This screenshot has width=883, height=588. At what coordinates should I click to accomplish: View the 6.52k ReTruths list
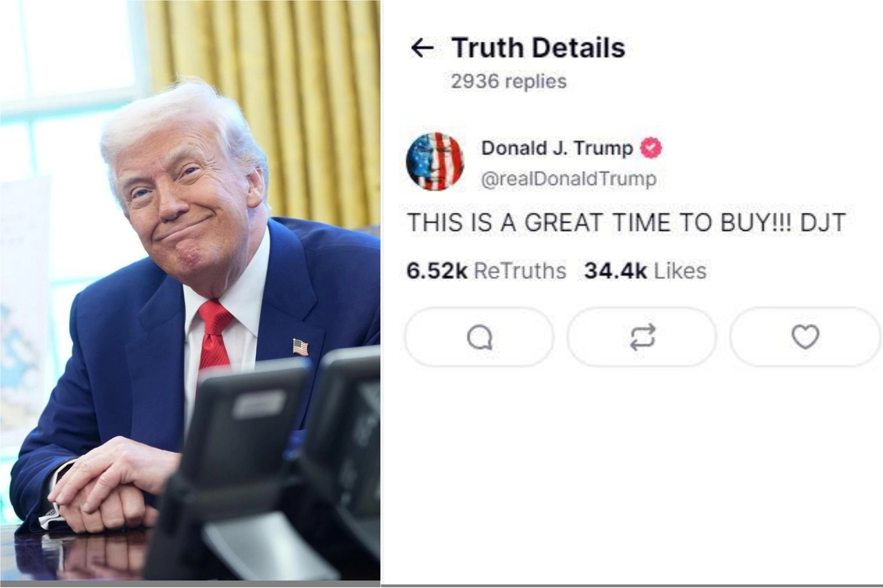point(486,271)
